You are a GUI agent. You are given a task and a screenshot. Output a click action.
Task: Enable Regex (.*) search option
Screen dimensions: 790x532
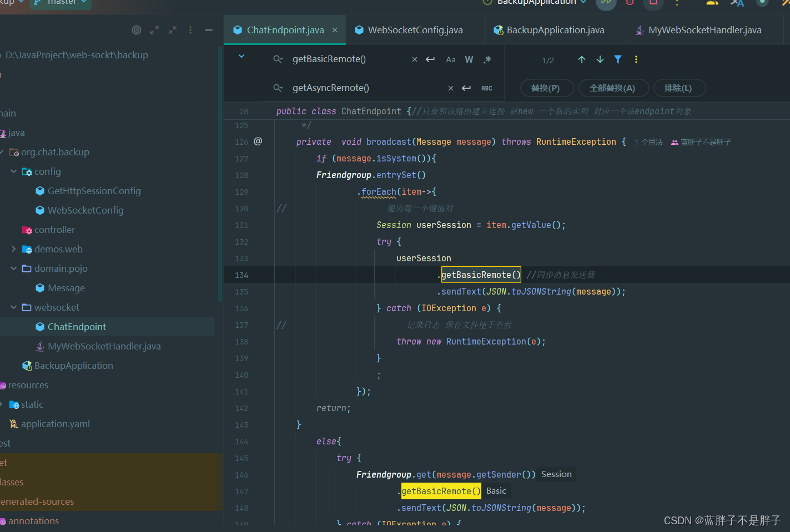pos(487,59)
